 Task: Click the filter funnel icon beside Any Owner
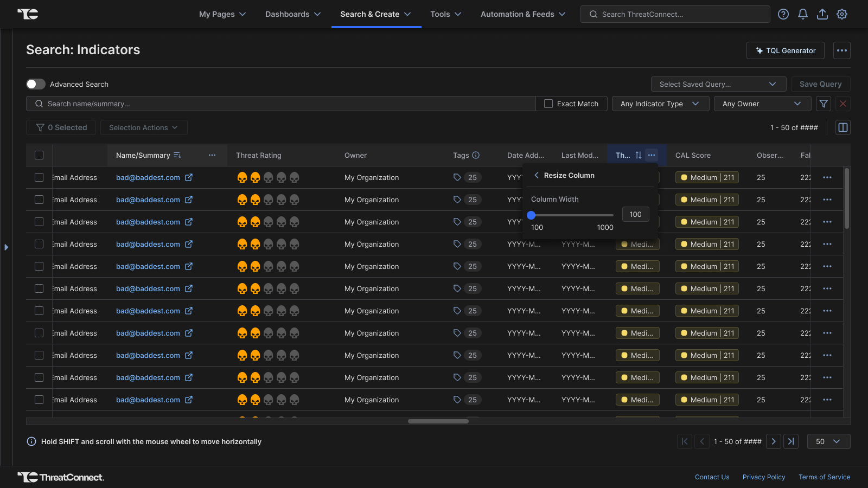pos(824,104)
